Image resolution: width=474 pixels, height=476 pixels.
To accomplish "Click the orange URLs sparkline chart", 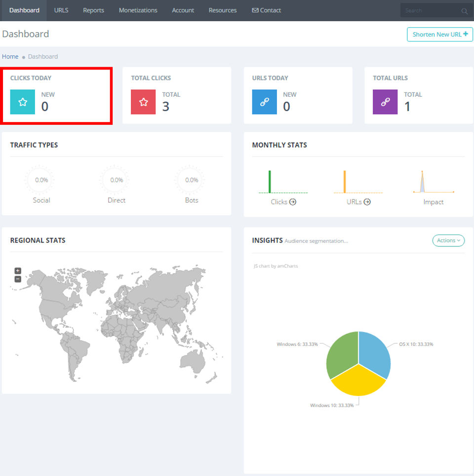I will (x=358, y=182).
